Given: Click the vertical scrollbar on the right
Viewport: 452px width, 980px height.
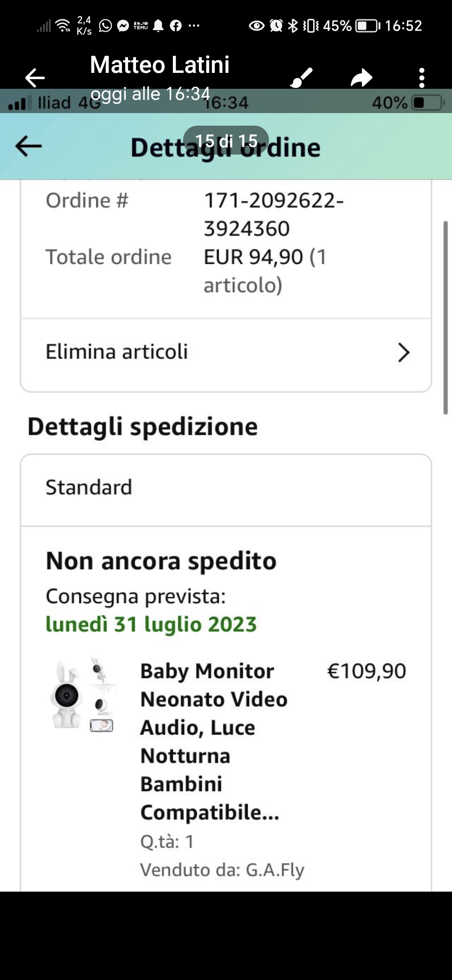Looking at the screenshot, I should [x=445, y=317].
